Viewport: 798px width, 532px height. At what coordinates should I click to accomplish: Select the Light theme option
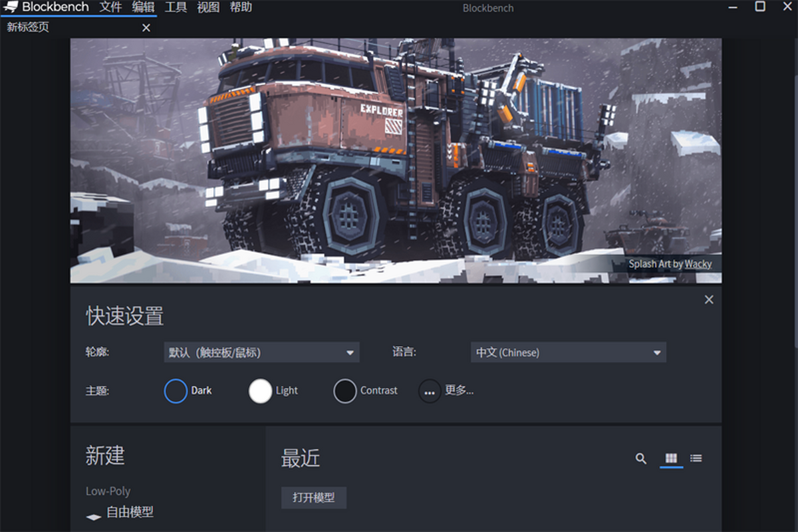point(261,391)
